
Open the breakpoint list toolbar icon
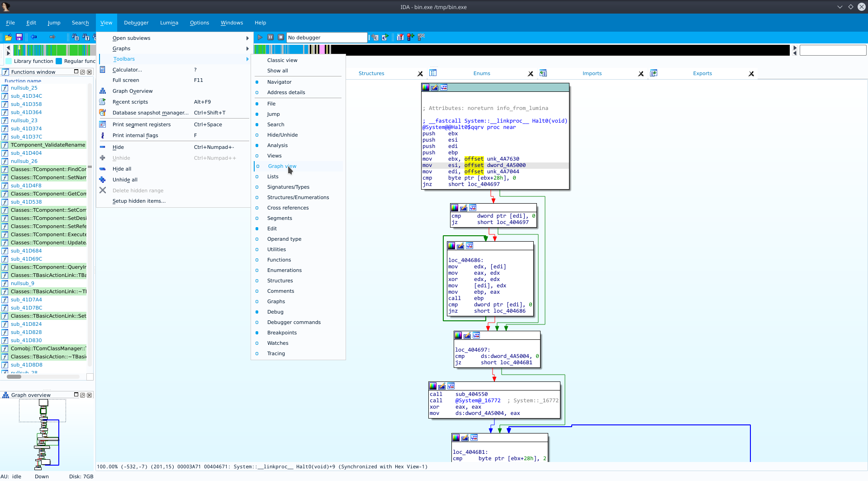point(400,37)
